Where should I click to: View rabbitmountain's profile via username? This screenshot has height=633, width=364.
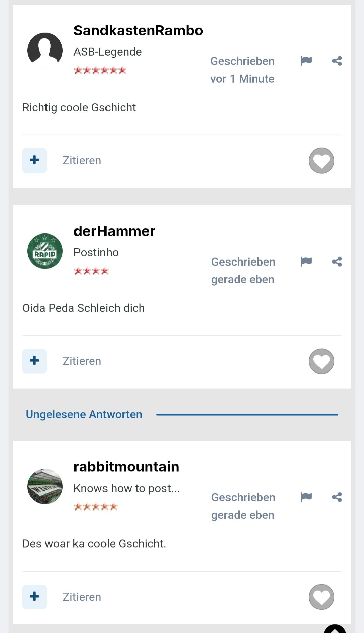[x=126, y=467]
